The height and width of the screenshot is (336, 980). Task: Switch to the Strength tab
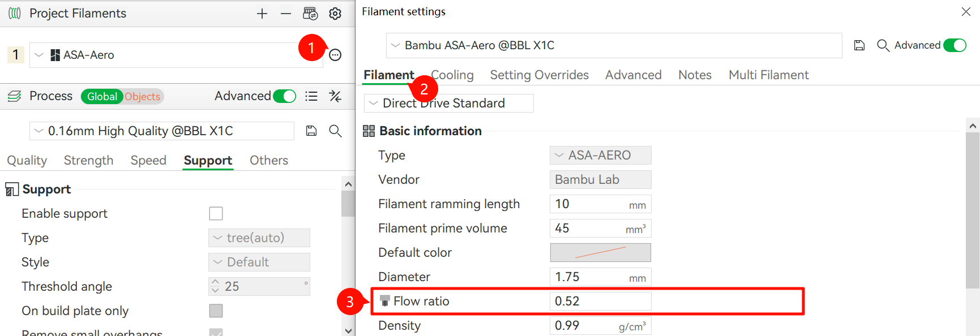pos(88,160)
